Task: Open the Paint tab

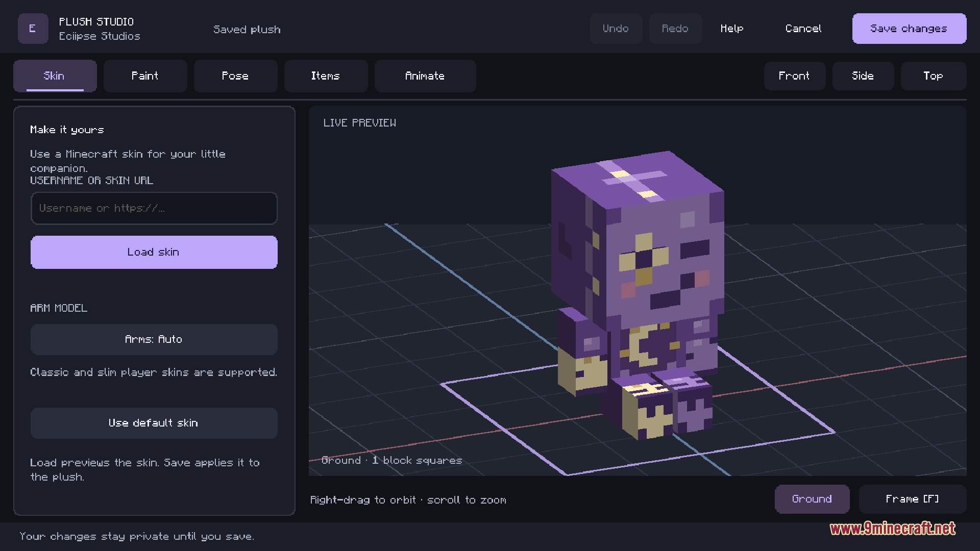Action: tap(145, 76)
